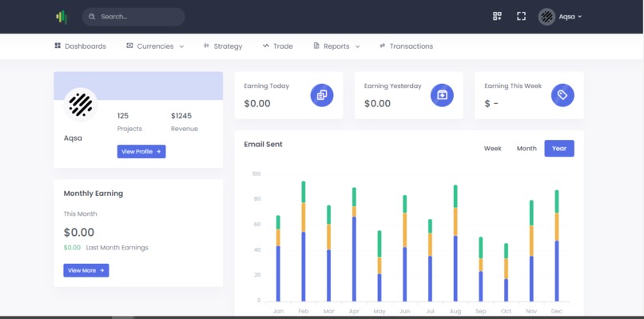This screenshot has height=319, width=644.
Task: Click the Aqsa name in profile card
Action: click(73, 138)
